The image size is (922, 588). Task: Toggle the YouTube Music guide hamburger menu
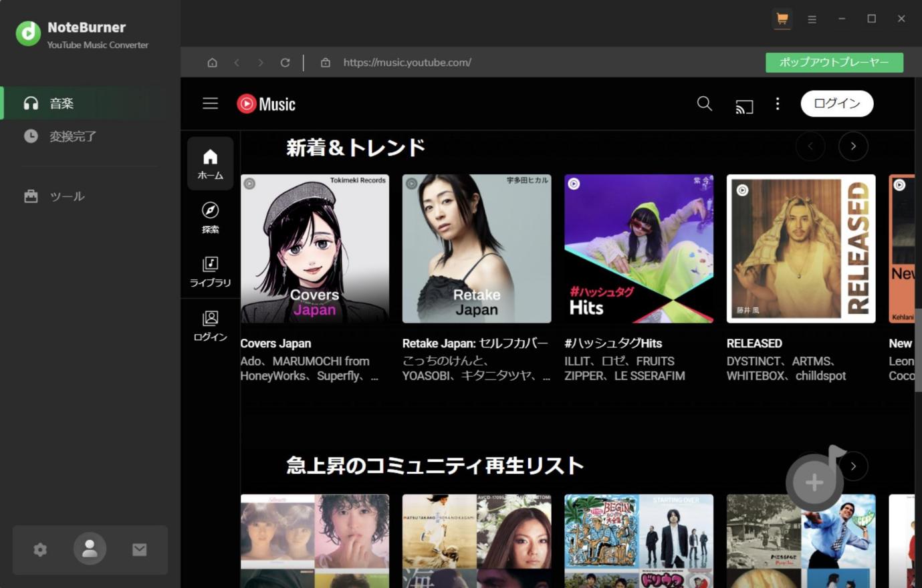pos(211,104)
